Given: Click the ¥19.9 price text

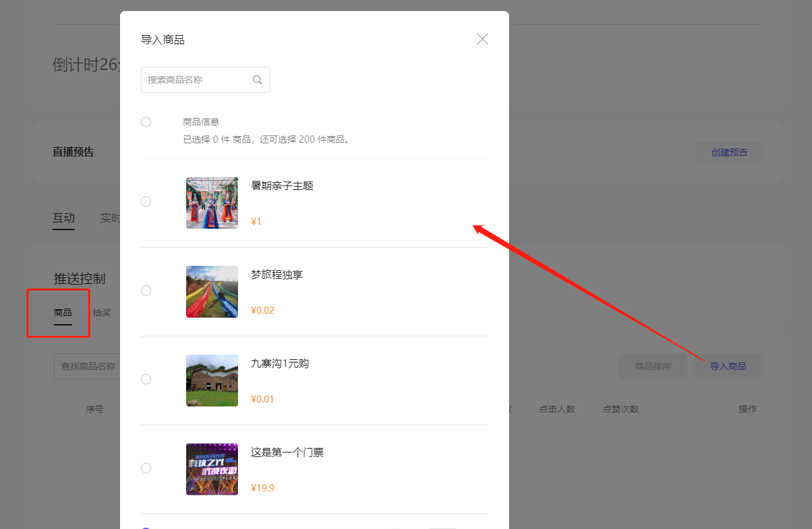Looking at the screenshot, I should 263,488.
